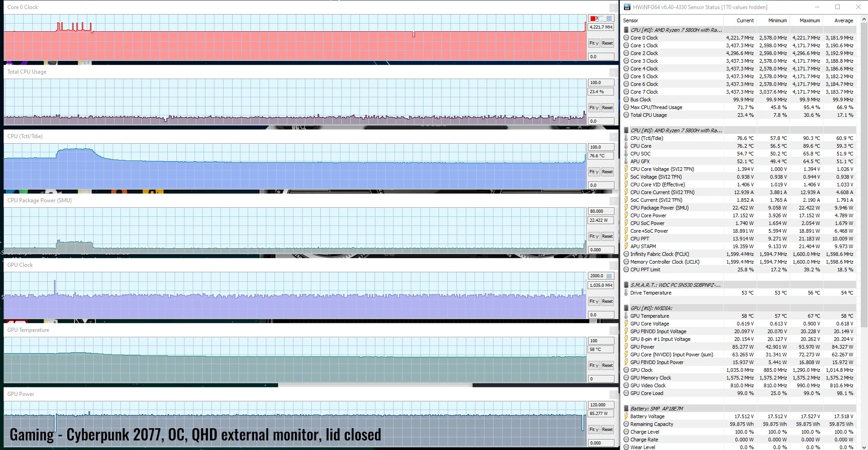The width and height of the screenshot is (868, 450).
Task: Click the thermometer icon next to CPU (Tctl/Tdie)
Action: tap(626, 138)
